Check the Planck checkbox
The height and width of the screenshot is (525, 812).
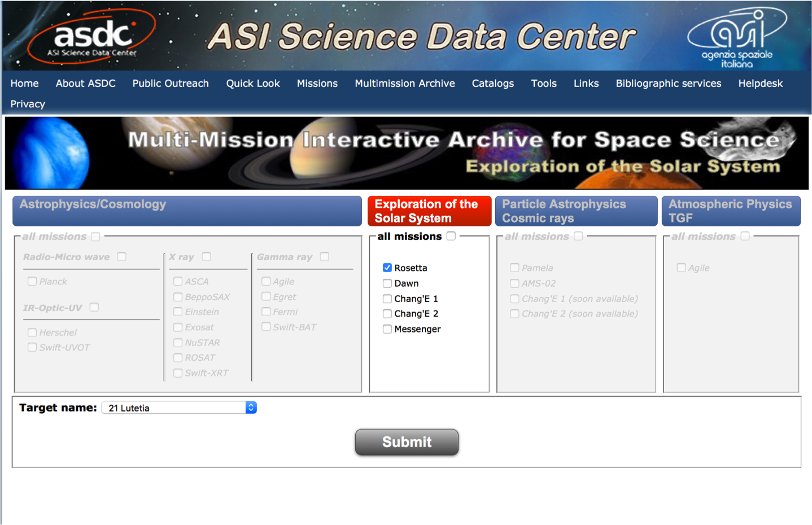[32, 281]
